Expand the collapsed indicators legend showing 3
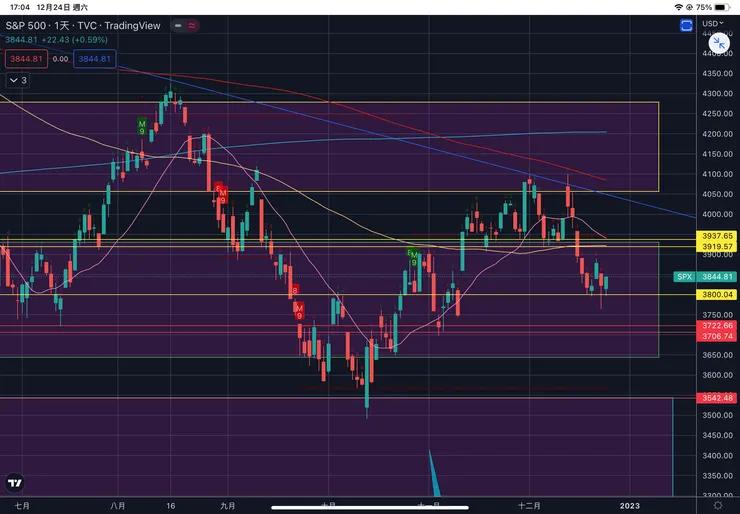The height and width of the screenshot is (514, 740). (18, 80)
